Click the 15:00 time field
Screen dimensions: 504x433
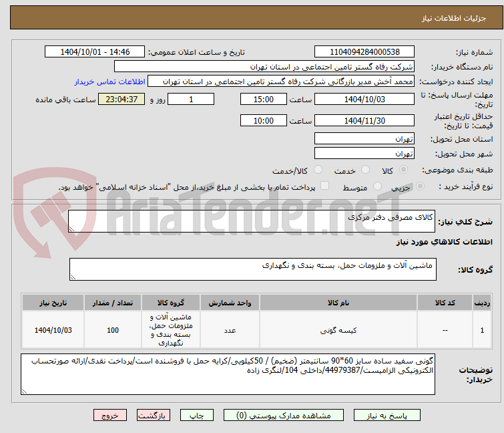point(264,99)
